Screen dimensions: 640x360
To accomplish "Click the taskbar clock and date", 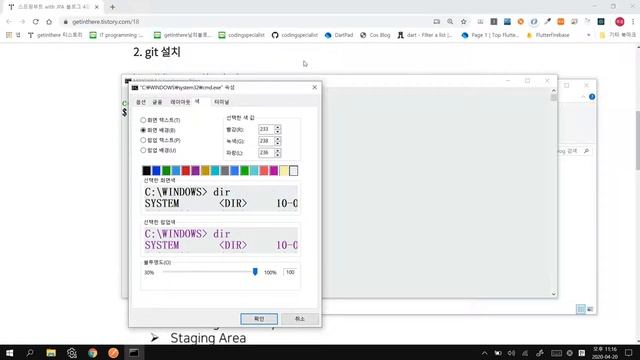I will 605,353.
